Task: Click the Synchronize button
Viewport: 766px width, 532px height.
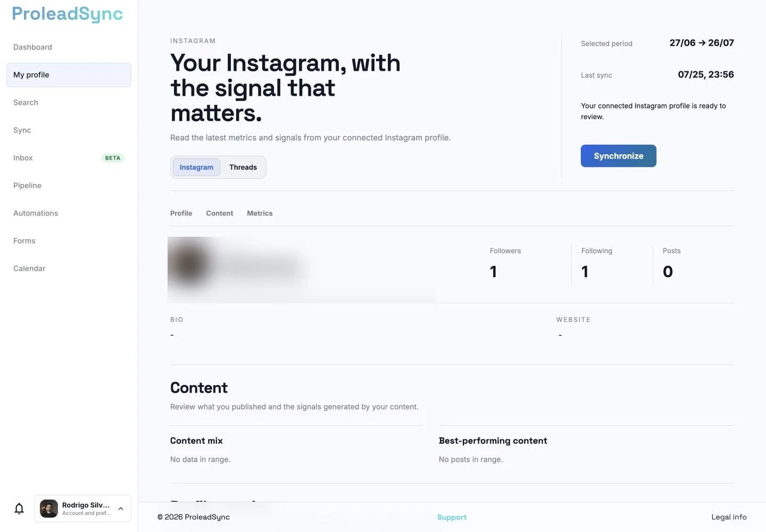Action: point(619,156)
